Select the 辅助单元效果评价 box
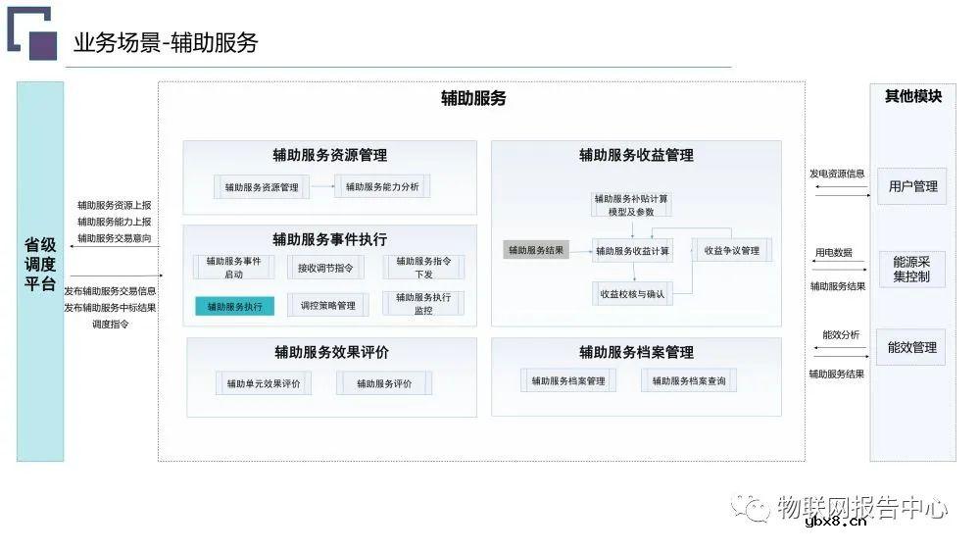Image resolution: width=980 pixels, height=551 pixels. point(263,383)
